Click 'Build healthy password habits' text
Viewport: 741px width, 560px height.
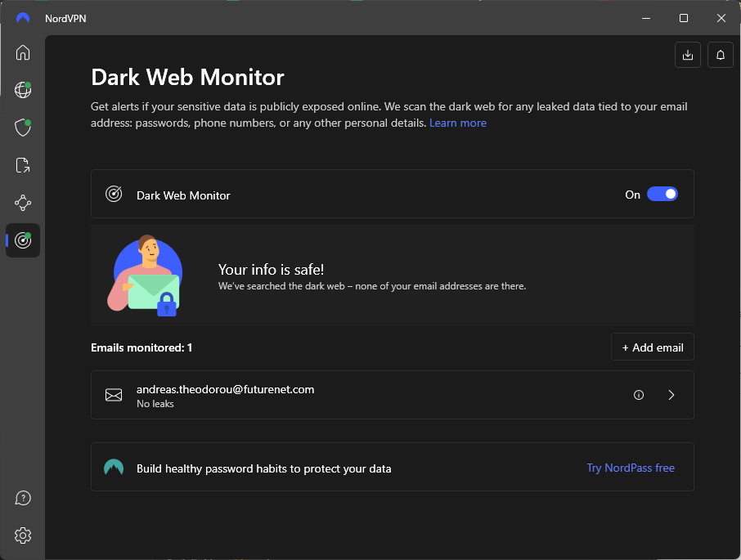click(x=263, y=469)
